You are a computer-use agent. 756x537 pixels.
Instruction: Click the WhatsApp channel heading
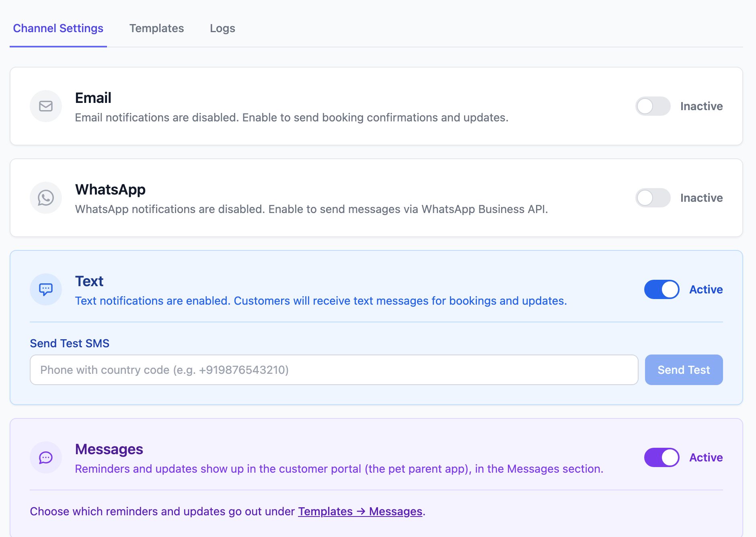[x=110, y=189]
